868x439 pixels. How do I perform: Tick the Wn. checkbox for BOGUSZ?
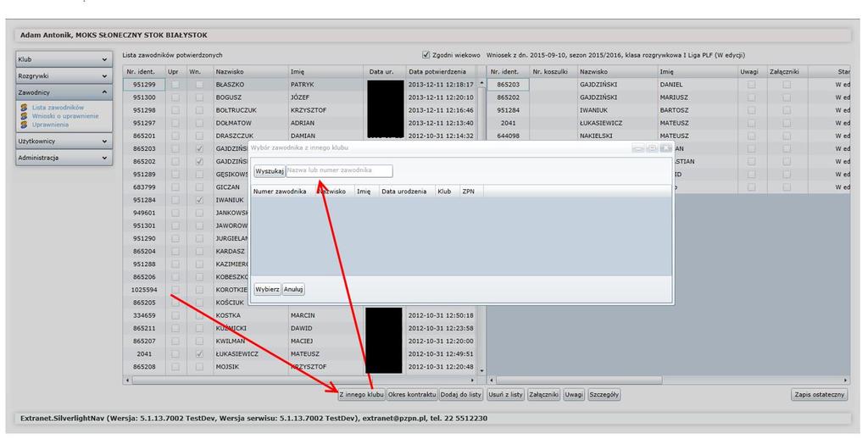coord(199,97)
